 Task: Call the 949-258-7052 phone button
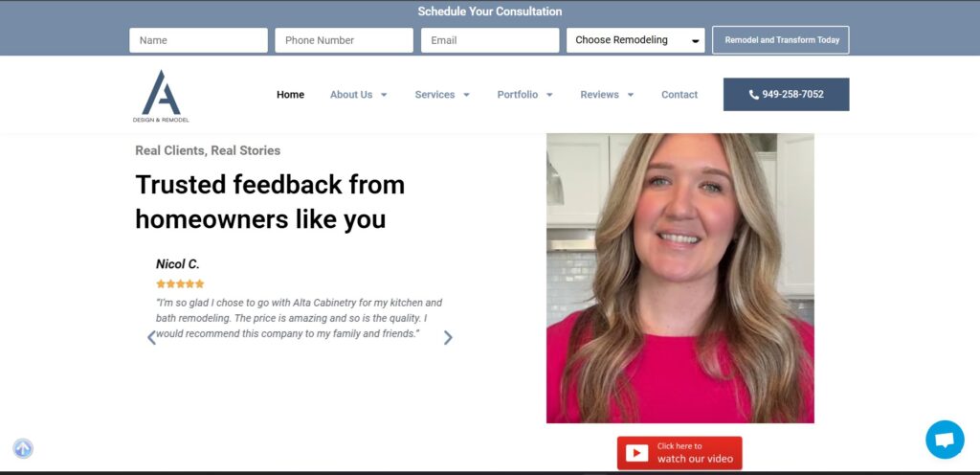[786, 95]
